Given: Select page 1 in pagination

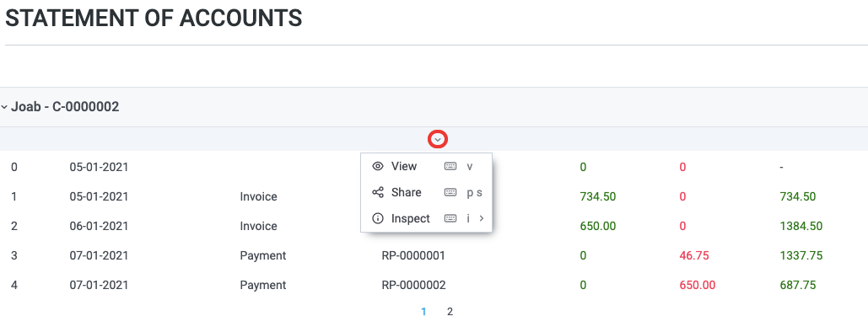Looking at the screenshot, I should pos(423,312).
